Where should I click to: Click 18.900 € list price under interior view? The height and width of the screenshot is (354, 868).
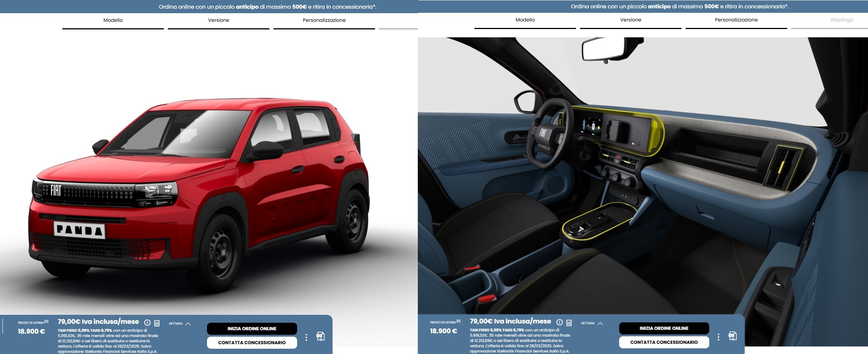443,331
